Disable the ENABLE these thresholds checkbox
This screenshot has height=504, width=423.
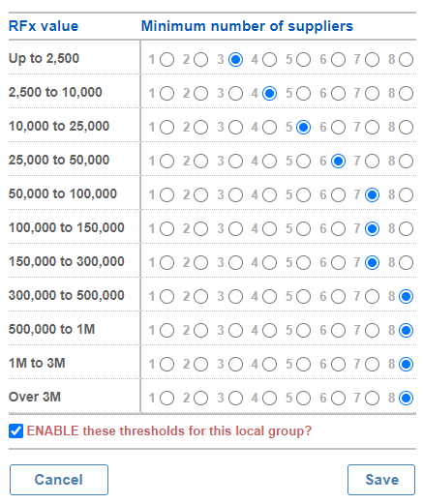[x=15, y=431]
